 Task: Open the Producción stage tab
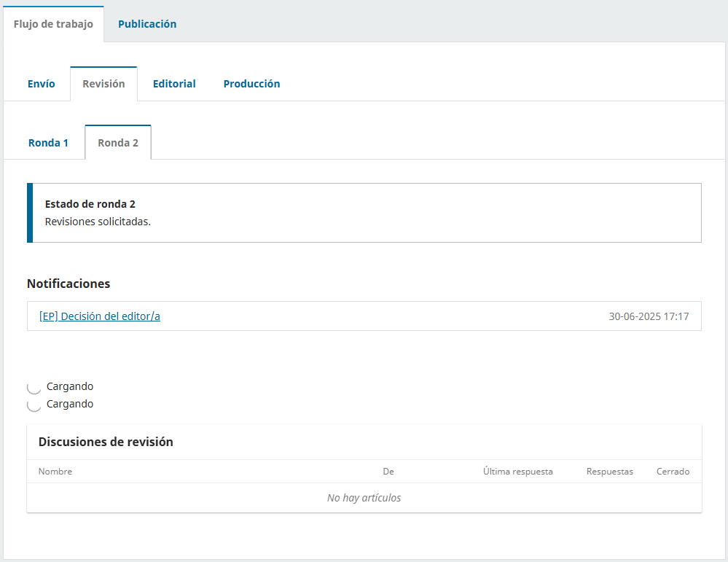(x=251, y=84)
